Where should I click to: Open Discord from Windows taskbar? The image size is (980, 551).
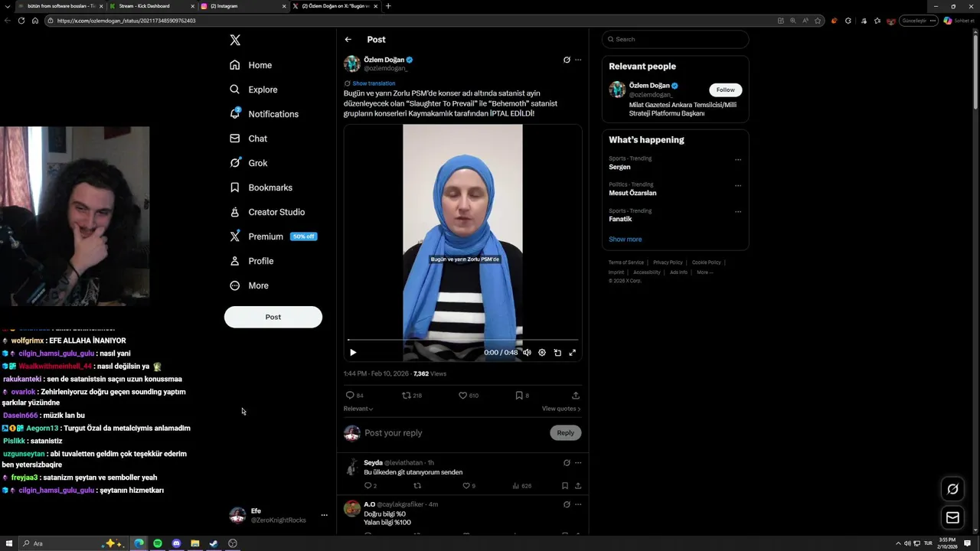176,543
